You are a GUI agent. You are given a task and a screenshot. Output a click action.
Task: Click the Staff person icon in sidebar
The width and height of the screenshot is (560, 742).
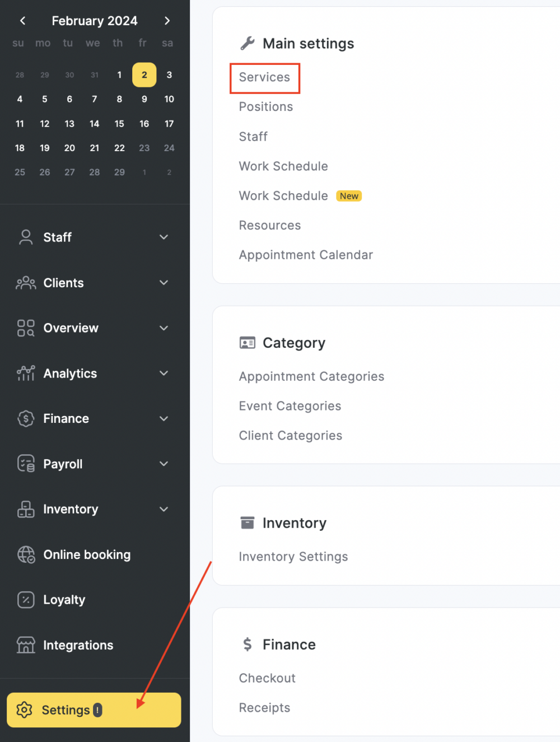[26, 237]
